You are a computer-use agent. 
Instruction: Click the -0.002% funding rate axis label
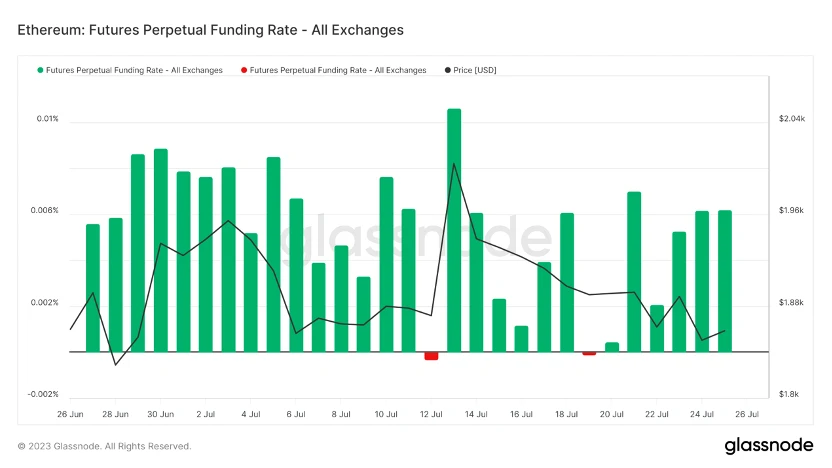tap(44, 394)
